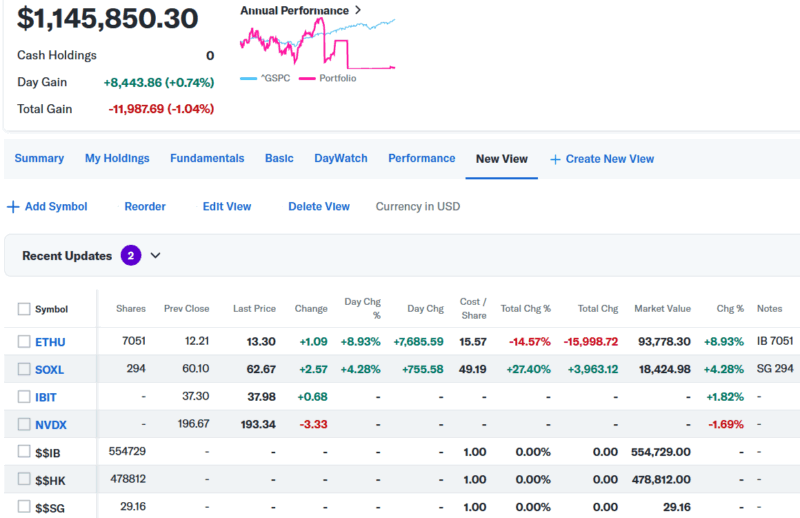Open the Fundamentals tab
The height and width of the screenshot is (518, 800).
207,158
